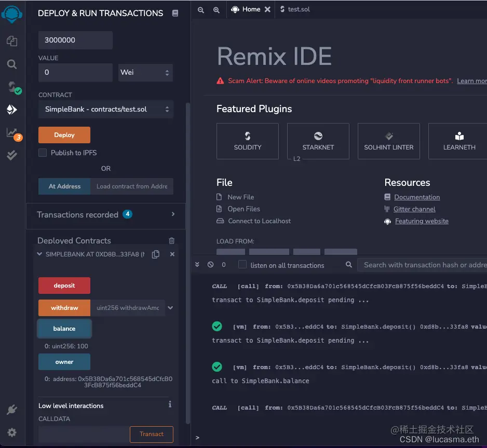Focus the Value amount field

pos(75,73)
